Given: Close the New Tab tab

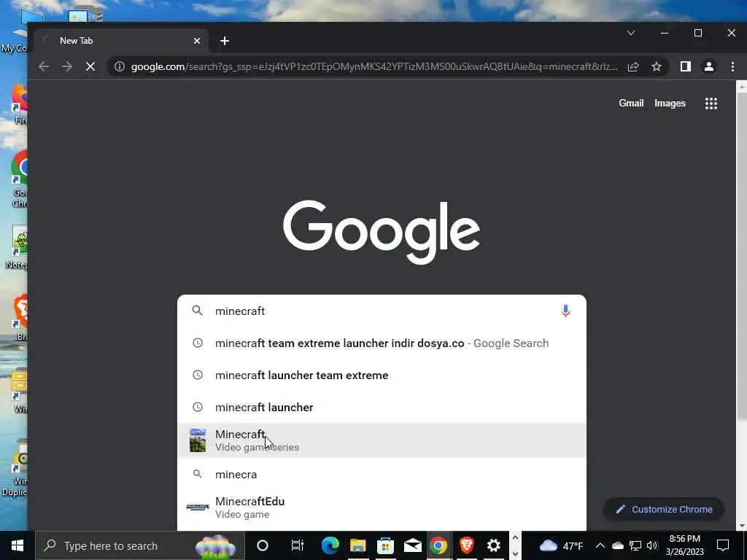Looking at the screenshot, I should click(197, 41).
